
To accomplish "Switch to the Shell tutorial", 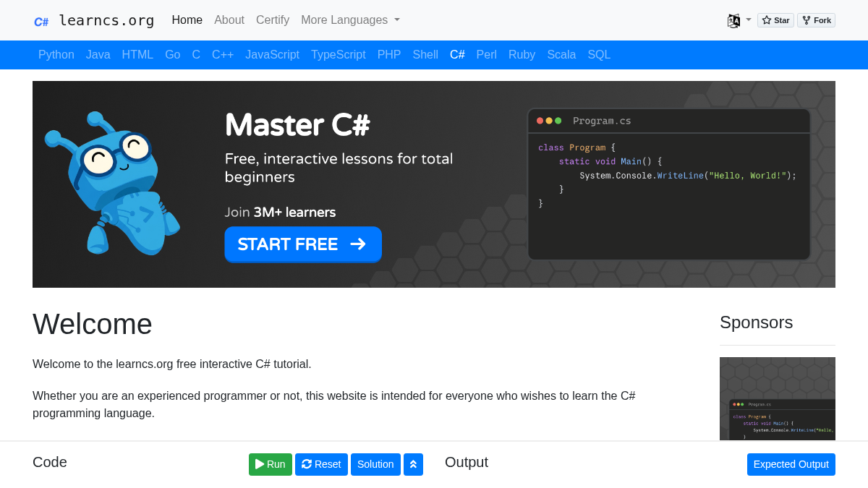I will click(425, 55).
